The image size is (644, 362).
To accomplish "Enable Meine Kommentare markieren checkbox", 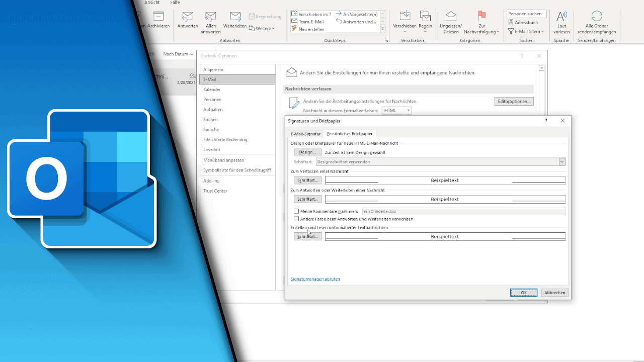I will tap(296, 212).
